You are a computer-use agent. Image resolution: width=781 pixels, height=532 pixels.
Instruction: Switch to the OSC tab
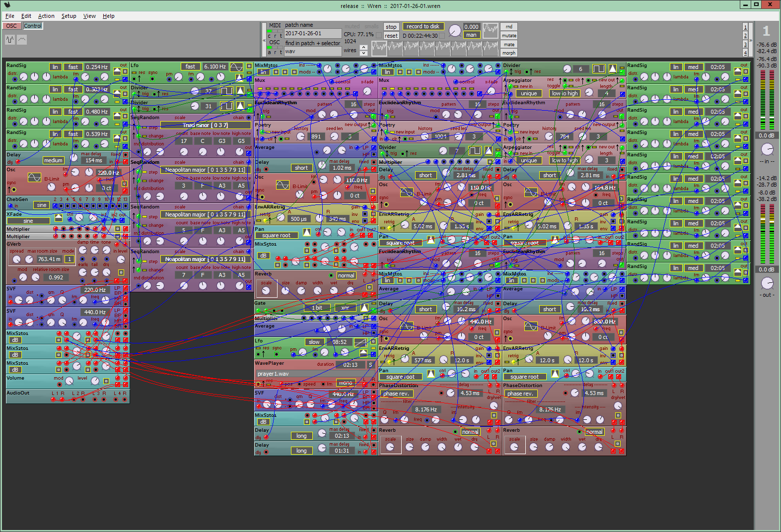[11, 26]
